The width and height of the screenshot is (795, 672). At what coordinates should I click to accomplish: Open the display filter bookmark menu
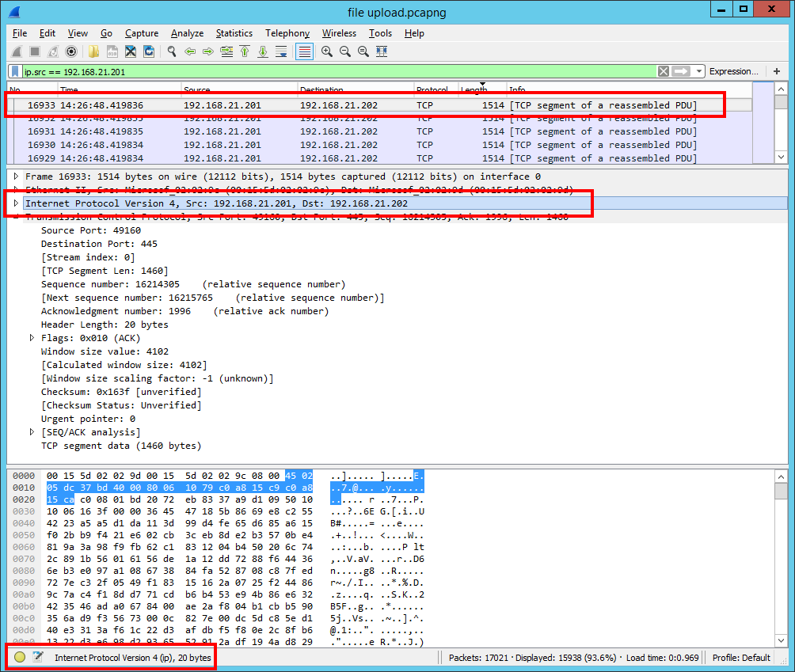coord(15,71)
